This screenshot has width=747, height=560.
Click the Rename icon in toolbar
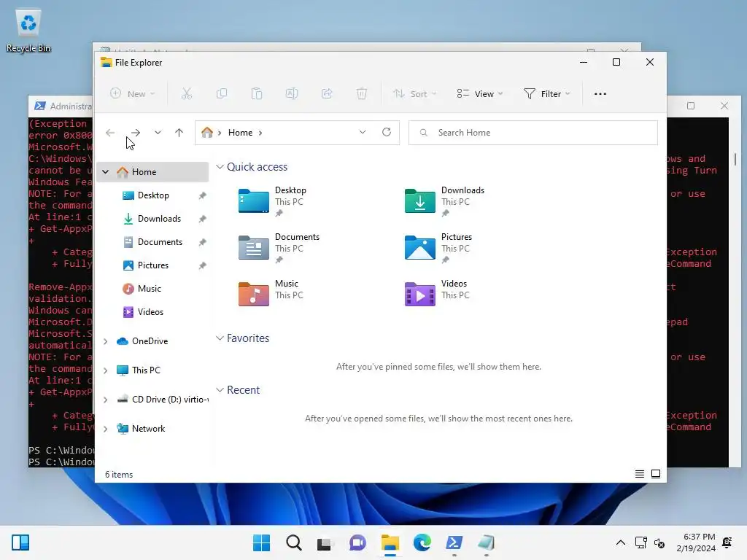(x=292, y=94)
